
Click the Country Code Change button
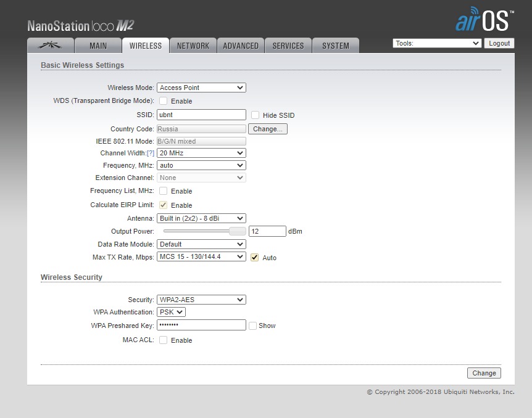click(268, 129)
